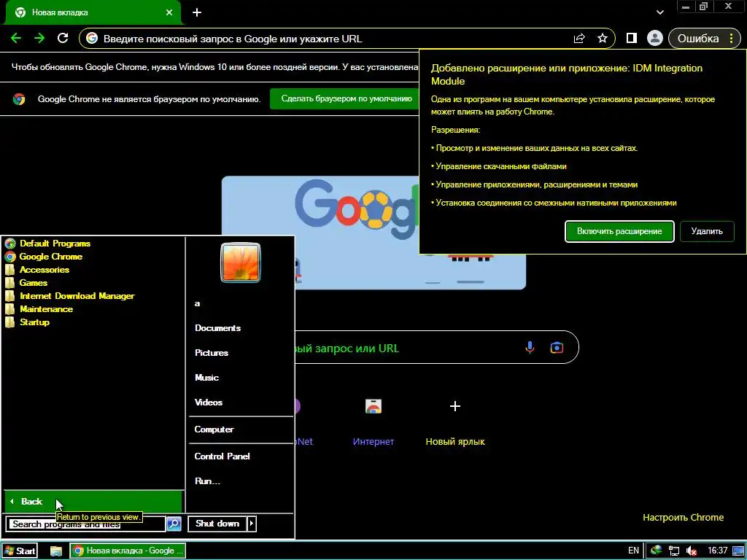
Task: Click user account picture in Start menu
Action: (241, 262)
